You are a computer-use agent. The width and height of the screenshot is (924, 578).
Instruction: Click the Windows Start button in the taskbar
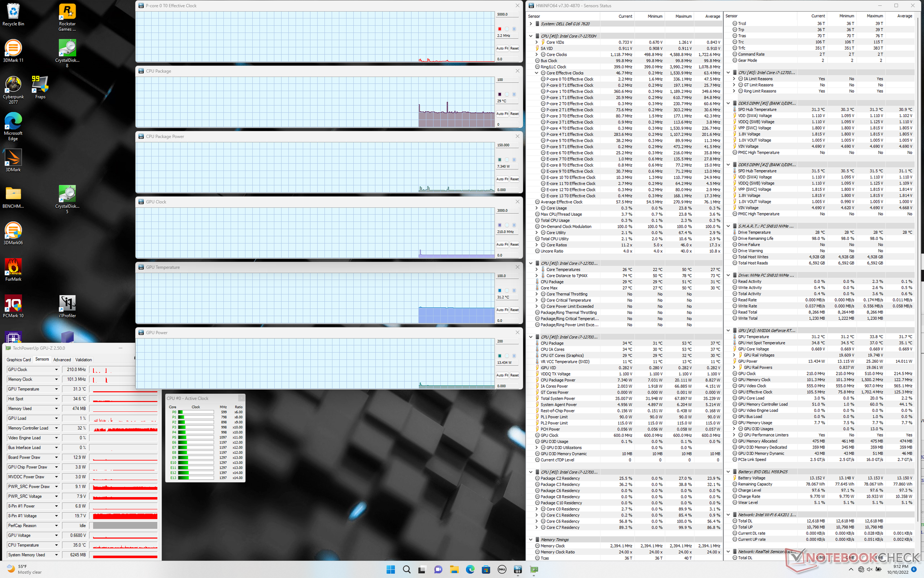click(390, 569)
